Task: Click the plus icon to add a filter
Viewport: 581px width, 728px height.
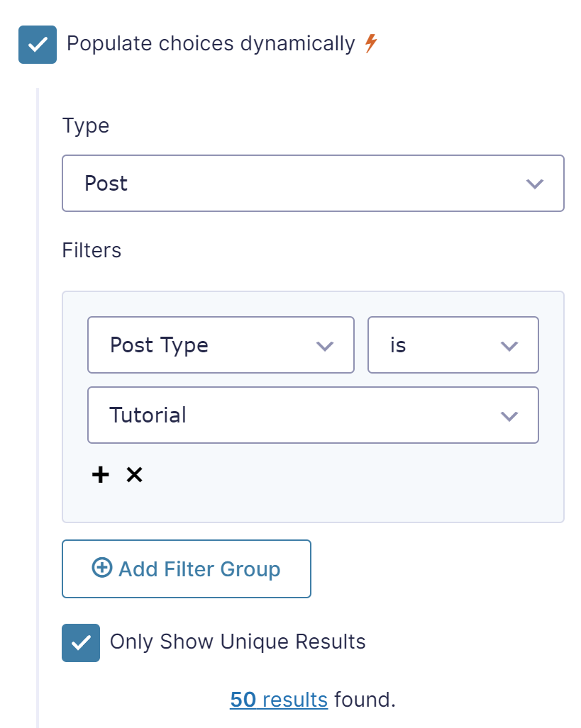Action: click(100, 475)
